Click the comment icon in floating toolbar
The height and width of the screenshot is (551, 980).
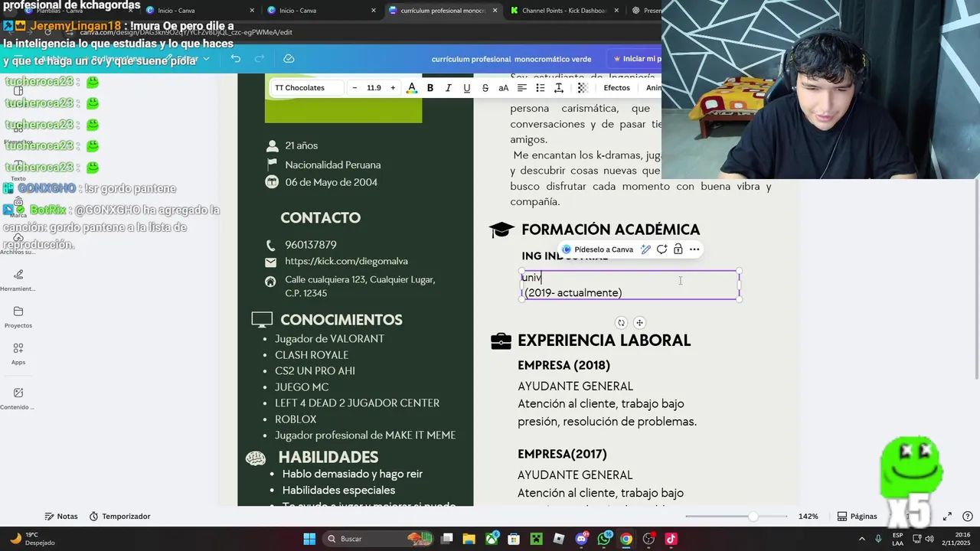[662, 249]
